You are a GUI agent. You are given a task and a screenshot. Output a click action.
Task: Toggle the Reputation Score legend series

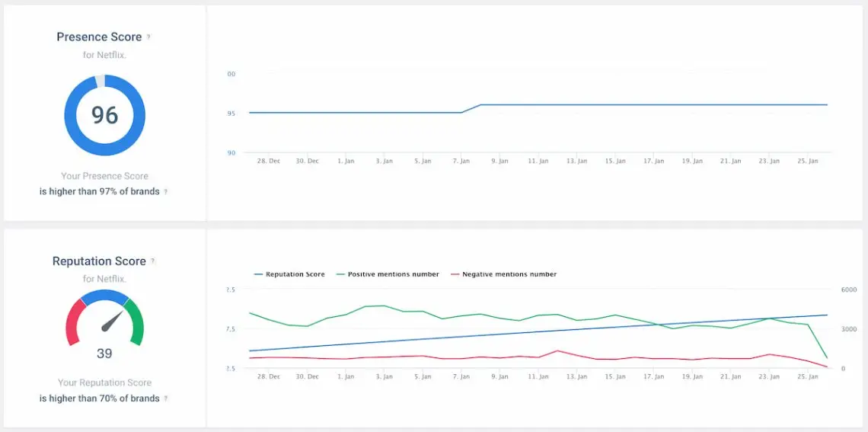289,274
